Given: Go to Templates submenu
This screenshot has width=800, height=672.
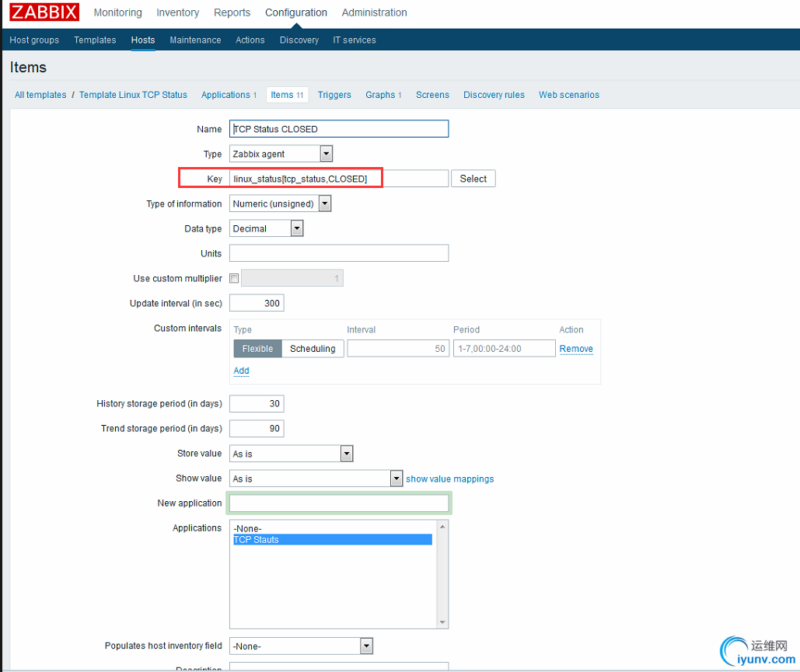Looking at the screenshot, I should pos(95,40).
